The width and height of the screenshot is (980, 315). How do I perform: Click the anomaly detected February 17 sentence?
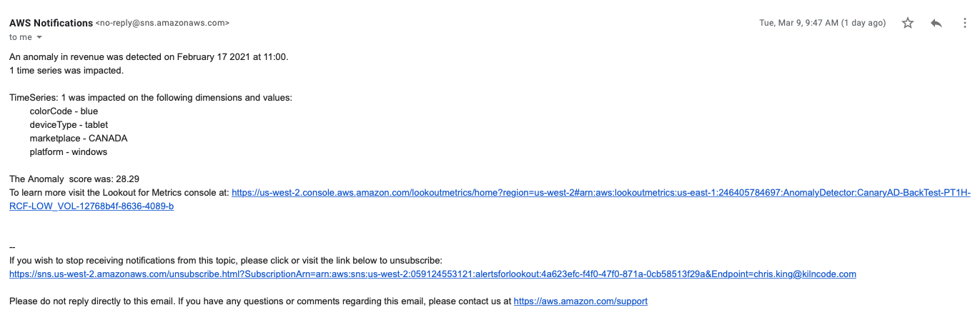pyautogui.click(x=149, y=57)
